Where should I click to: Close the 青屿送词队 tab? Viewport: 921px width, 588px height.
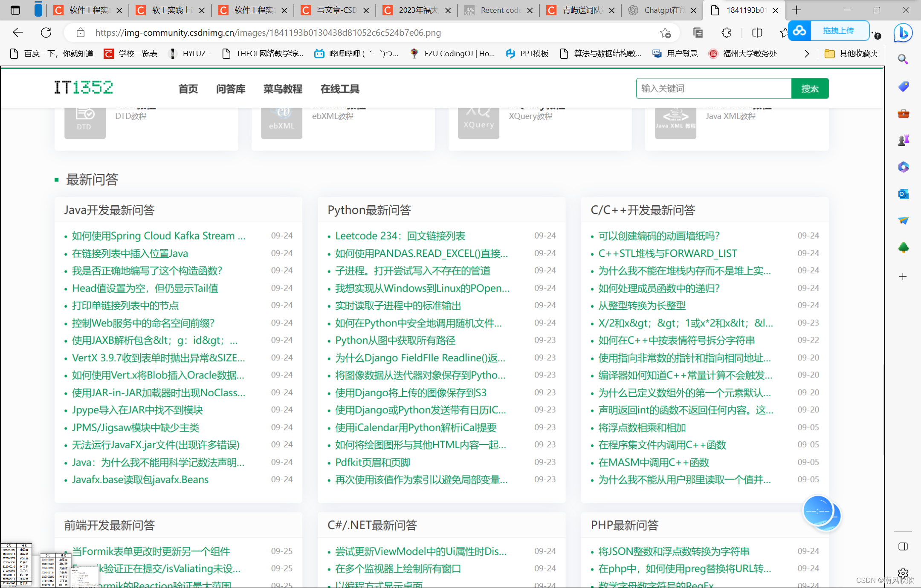(612, 10)
